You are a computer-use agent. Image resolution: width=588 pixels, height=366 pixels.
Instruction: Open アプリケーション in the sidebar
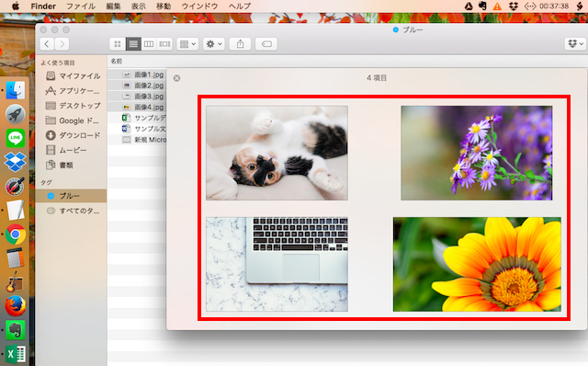click(72, 91)
